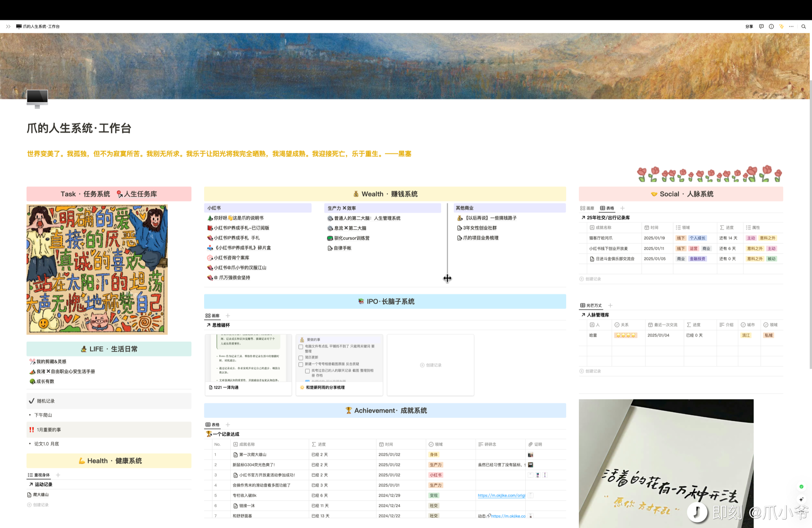The width and height of the screenshot is (812, 528).
Task: Click the search magnifier icon
Action: click(x=804, y=26)
